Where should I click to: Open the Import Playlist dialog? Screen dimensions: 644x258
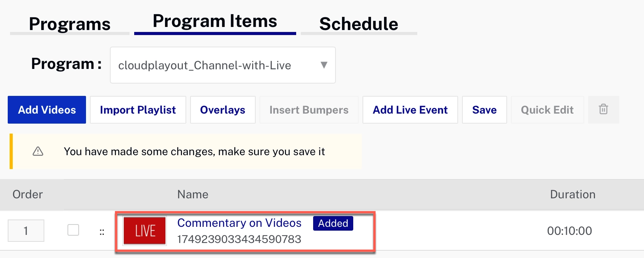click(x=138, y=110)
